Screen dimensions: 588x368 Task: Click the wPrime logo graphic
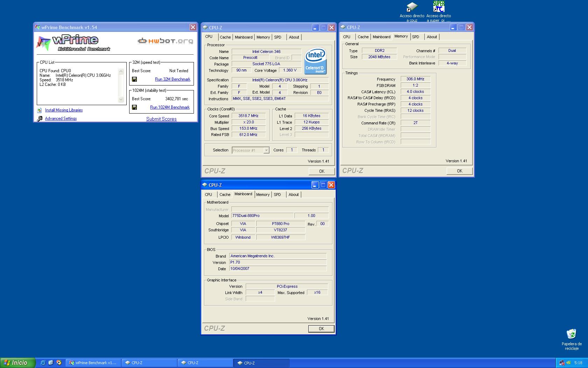73,43
